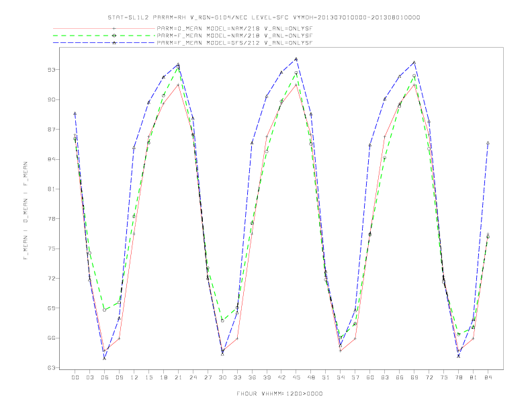Click x-axis tick label 03

coord(89,377)
